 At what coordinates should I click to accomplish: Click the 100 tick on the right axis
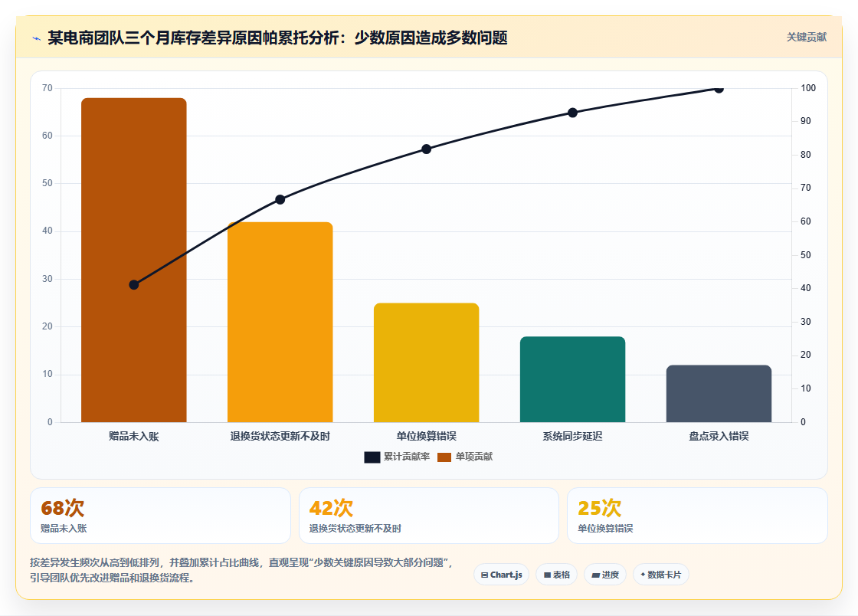coord(808,88)
